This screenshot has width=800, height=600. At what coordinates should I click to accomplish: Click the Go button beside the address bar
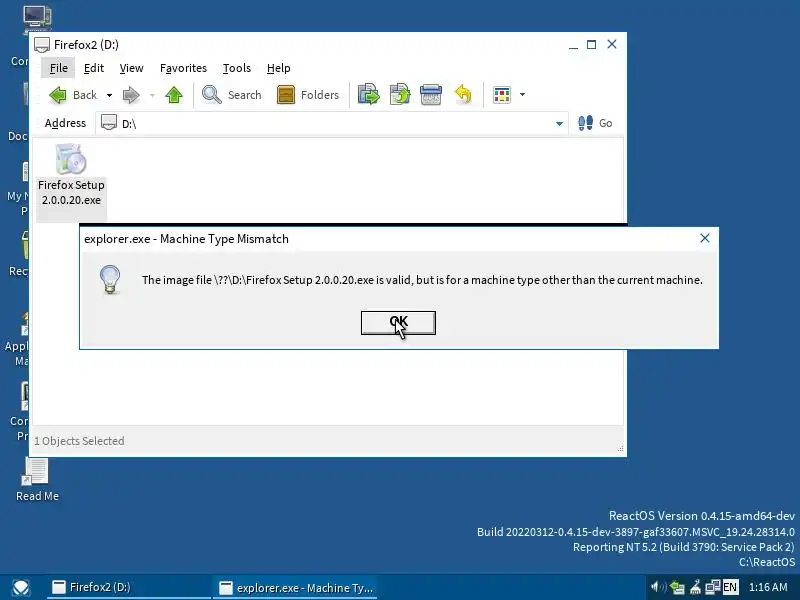pyautogui.click(x=595, y=123)
